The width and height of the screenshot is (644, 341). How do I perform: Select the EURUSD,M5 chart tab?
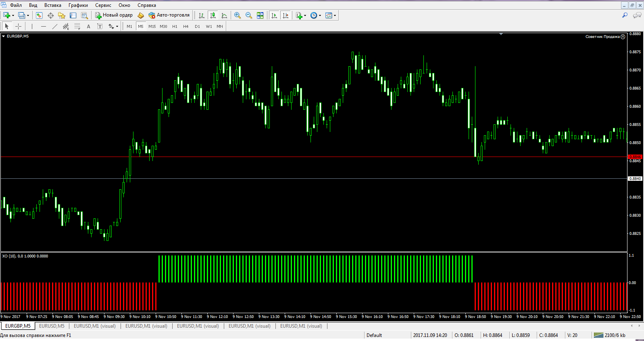coord(52,326)
